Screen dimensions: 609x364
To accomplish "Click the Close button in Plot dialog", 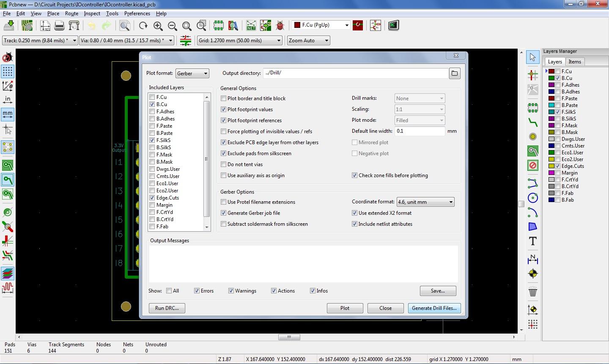I will [386, 308].
